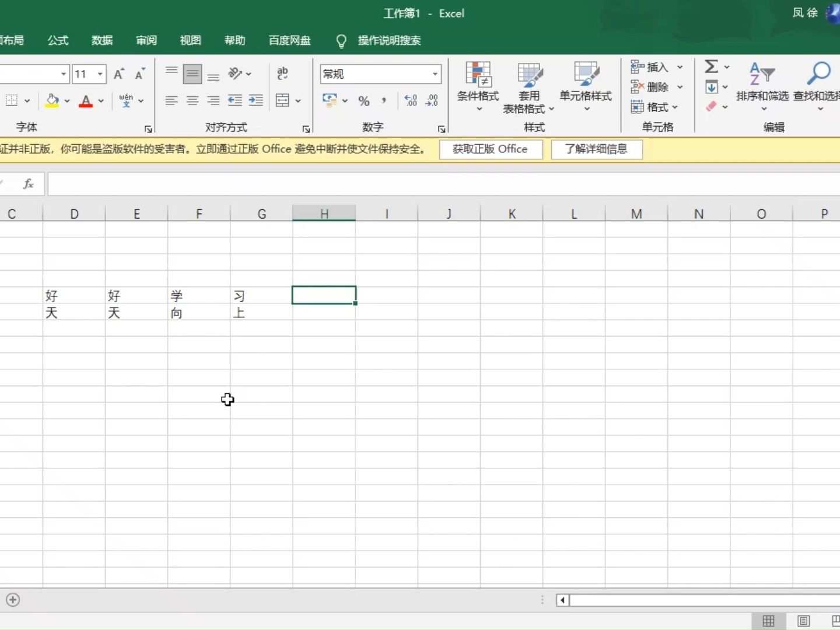Viewport: 840px width, 630px height.
Task: Click the 获取正版 Office button
Action: pos(490,149)
